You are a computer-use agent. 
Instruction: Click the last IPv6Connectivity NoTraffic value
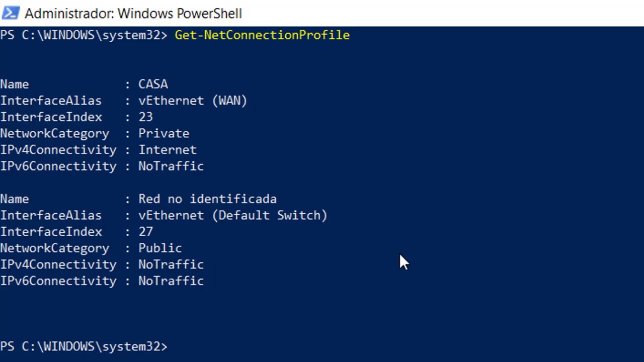171,281
